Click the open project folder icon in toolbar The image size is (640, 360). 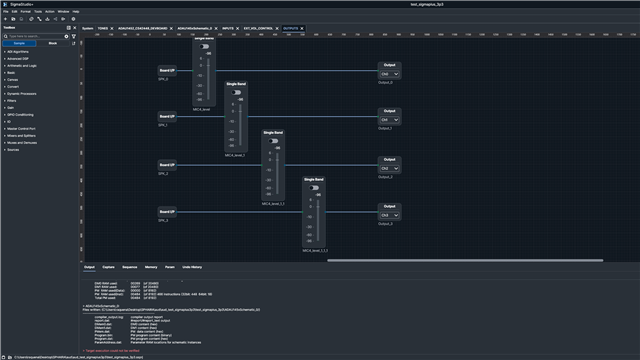pos(13,19)
